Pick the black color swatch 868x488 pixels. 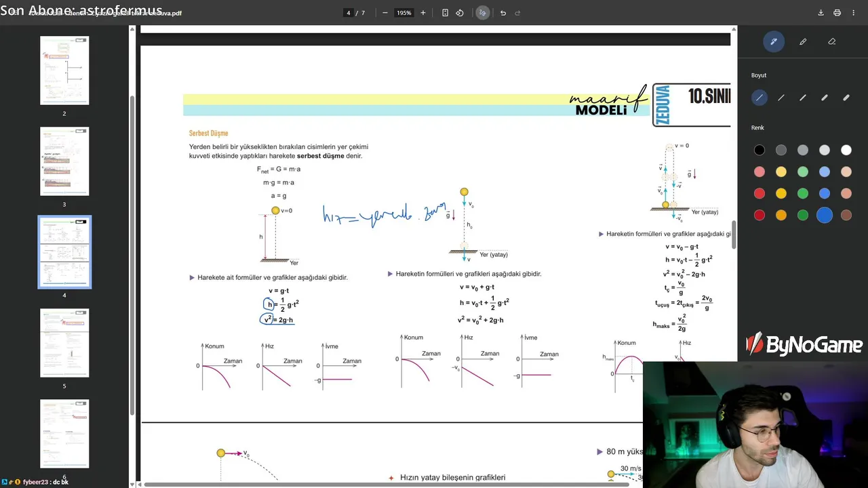point(759,150)
